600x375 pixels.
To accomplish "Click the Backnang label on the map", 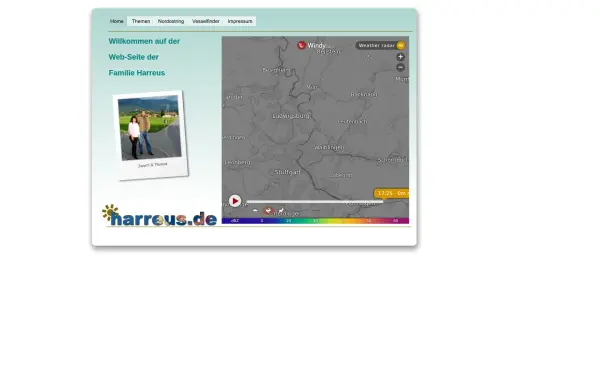I will click(x=364, y=94).
